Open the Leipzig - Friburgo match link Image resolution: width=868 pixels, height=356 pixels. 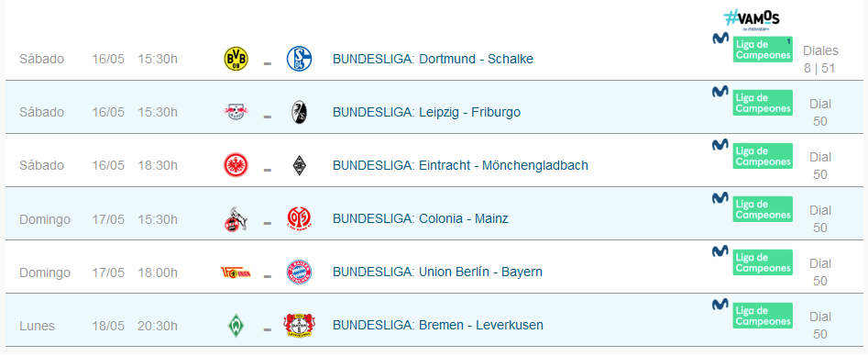[426, 112]
